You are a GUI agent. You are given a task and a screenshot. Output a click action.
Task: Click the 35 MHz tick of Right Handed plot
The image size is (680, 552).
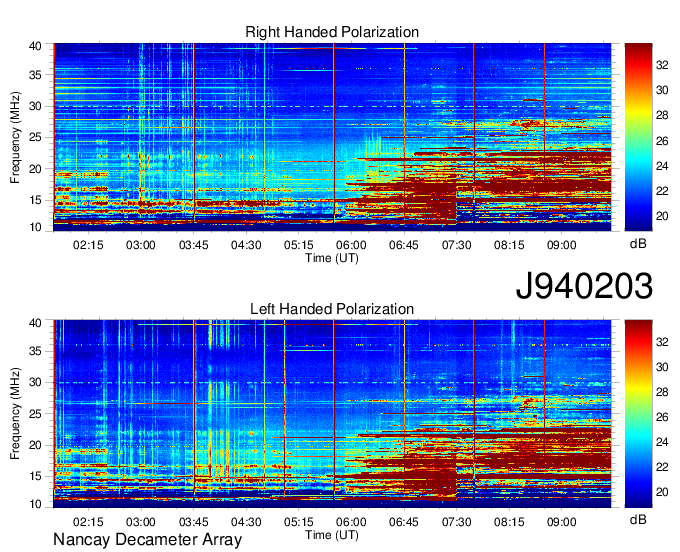tap(35, 75)
